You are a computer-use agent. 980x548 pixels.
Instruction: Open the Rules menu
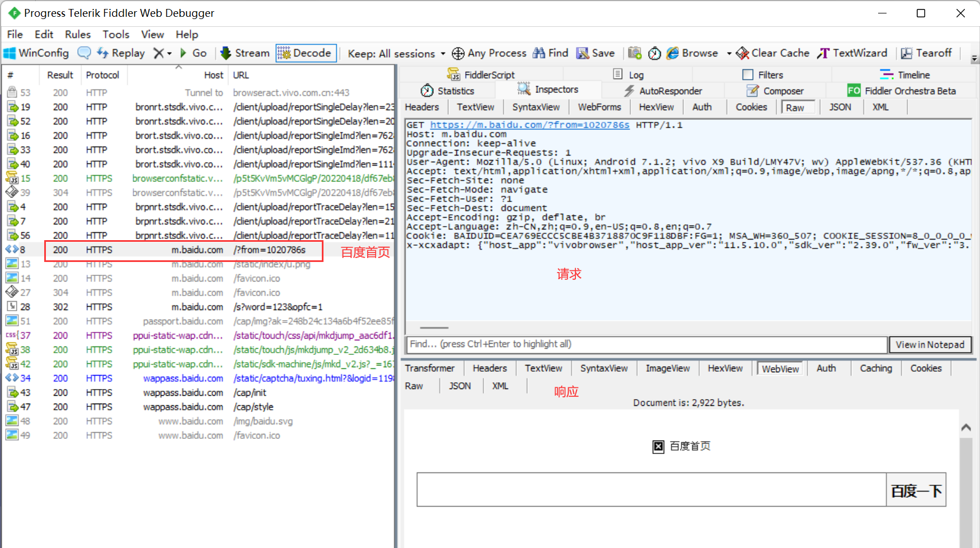77,34
